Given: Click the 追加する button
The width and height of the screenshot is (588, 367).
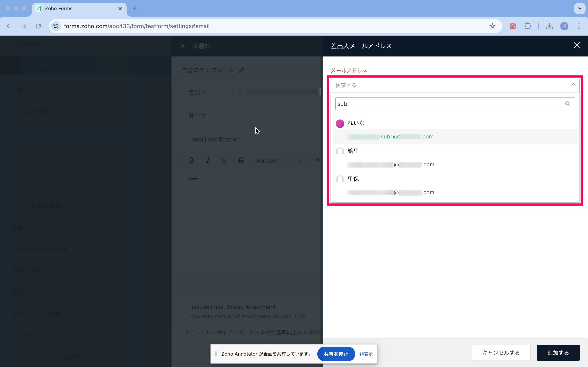Looking at the screenshot, I should click(558, 353).
